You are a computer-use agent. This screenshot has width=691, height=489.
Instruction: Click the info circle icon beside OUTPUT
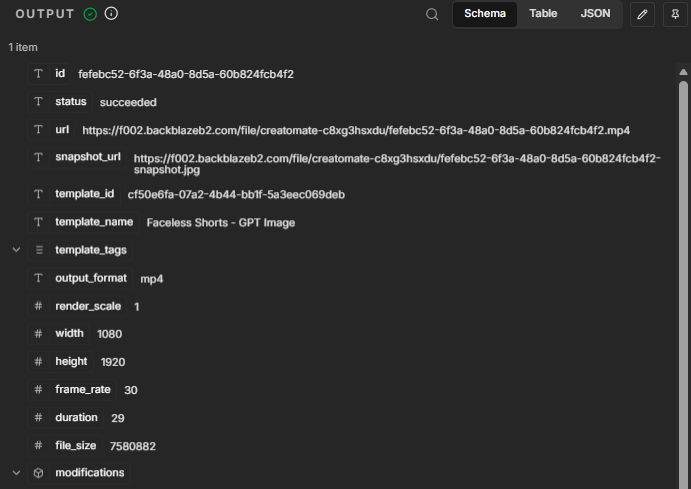click(111, 14)
